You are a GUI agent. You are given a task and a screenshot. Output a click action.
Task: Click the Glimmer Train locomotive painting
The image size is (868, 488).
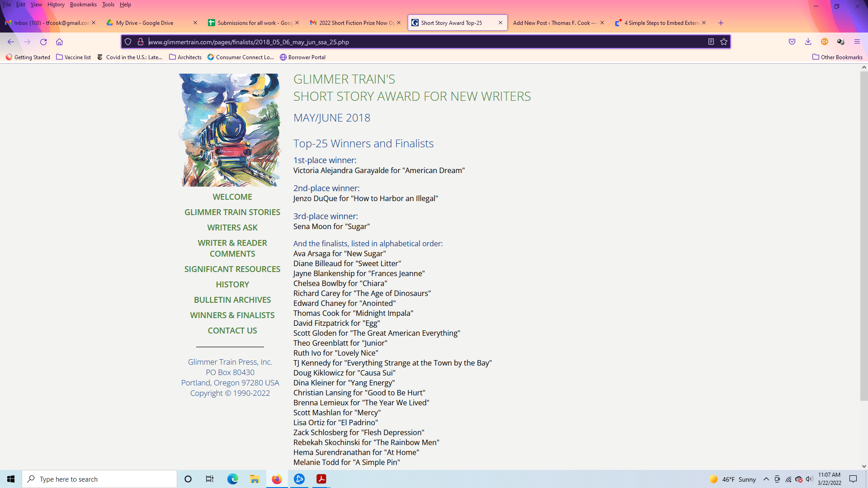pyautogui.click(x=230, y=130)
